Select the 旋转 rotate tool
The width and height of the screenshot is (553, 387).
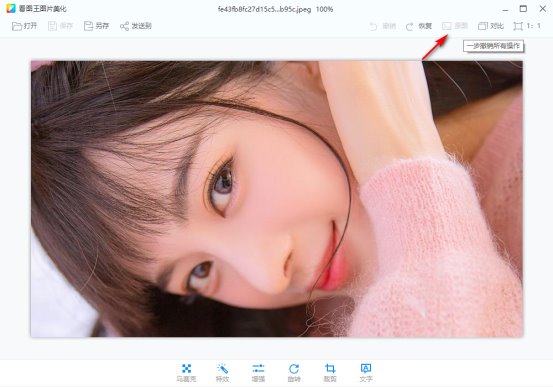click(294, 373)
